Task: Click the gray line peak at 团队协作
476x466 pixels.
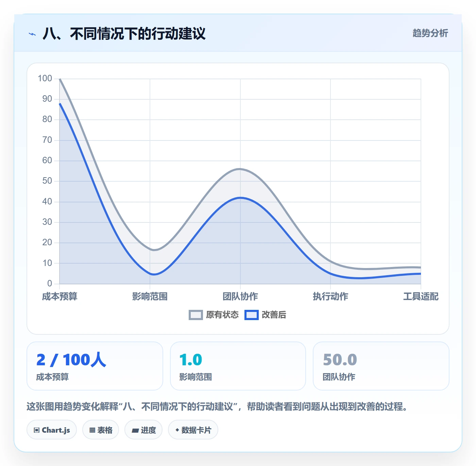Action: tap(240, 169)
